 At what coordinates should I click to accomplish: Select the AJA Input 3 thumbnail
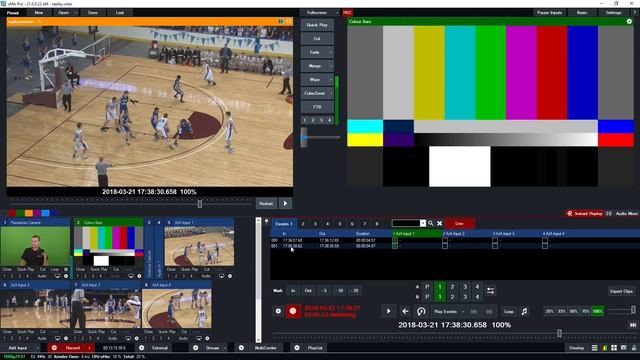tap(106, 309)
